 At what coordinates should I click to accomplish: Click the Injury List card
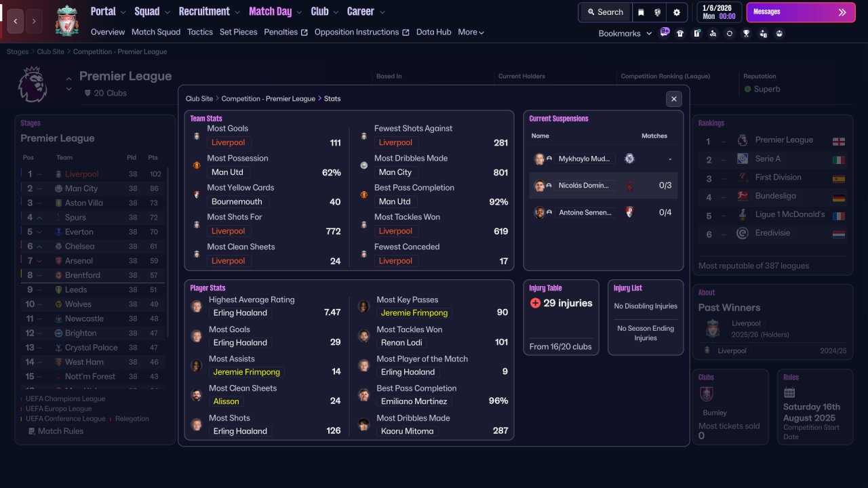click(x=646, y=317)
